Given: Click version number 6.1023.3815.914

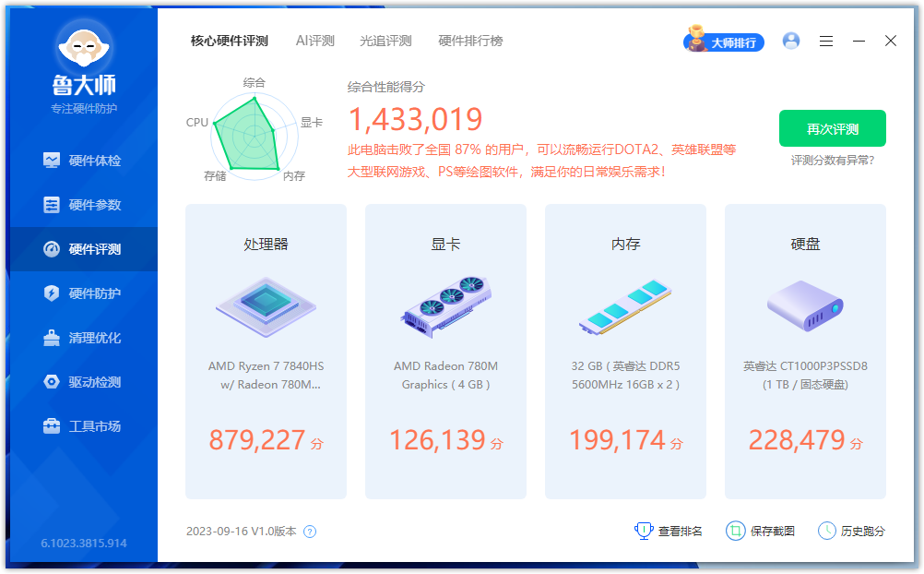Looking at the screenshot, I should 84,544.
